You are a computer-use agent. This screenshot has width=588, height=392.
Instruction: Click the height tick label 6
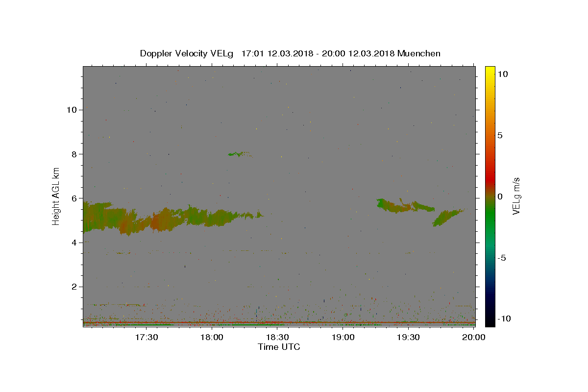pos(74,198)
